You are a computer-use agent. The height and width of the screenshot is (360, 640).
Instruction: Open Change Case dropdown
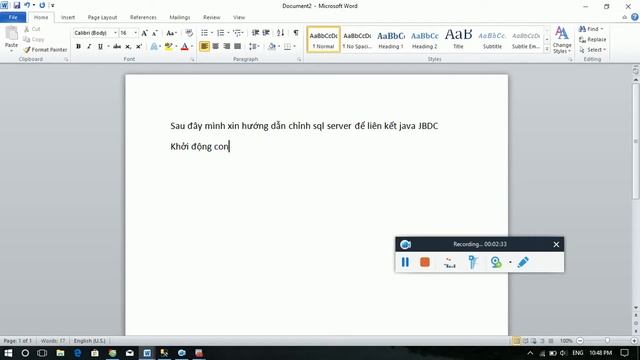point(171,33)
